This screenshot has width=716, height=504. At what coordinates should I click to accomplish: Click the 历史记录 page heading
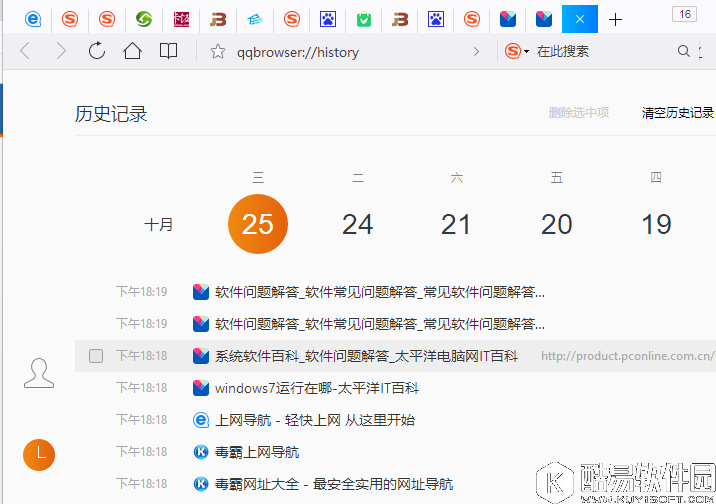[x=111, y=114]
